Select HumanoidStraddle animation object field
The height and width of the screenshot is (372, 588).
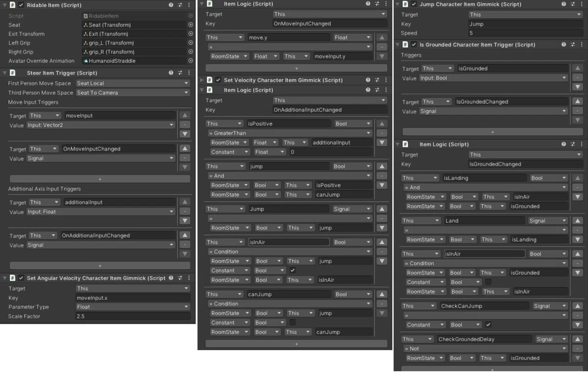coord(134,61)
